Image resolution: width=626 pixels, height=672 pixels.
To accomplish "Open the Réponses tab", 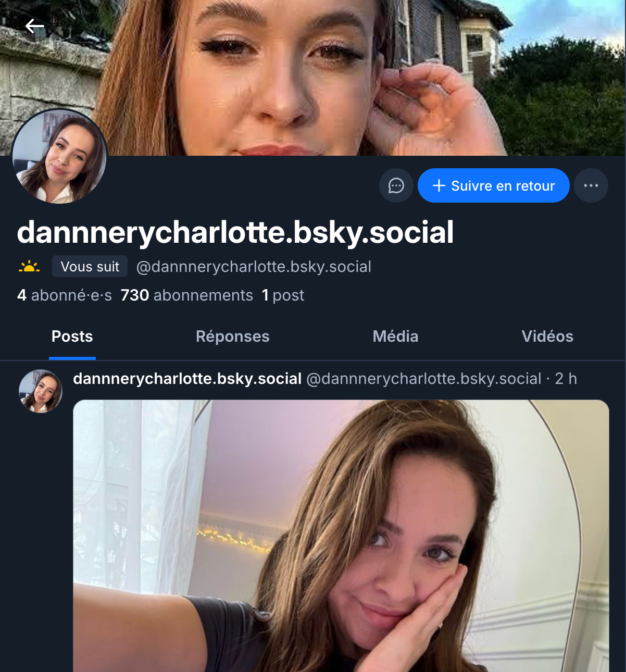I will click(232, 337).
